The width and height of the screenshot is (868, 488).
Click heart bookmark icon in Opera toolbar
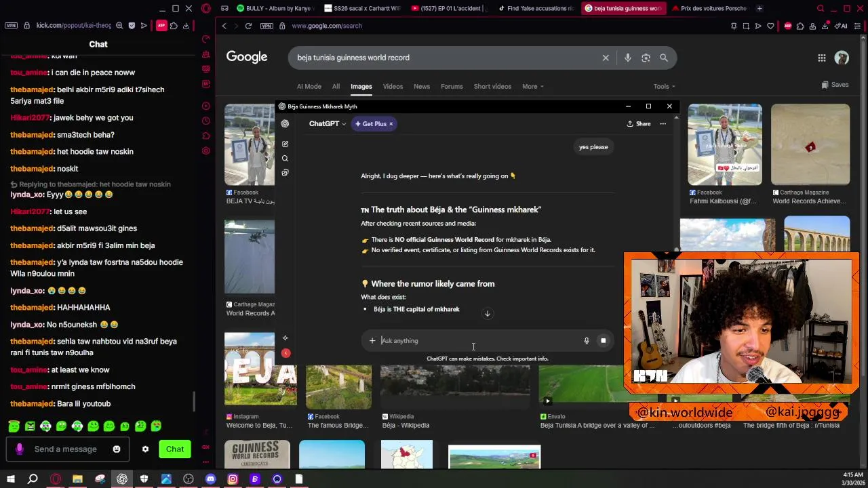point(770,26)
